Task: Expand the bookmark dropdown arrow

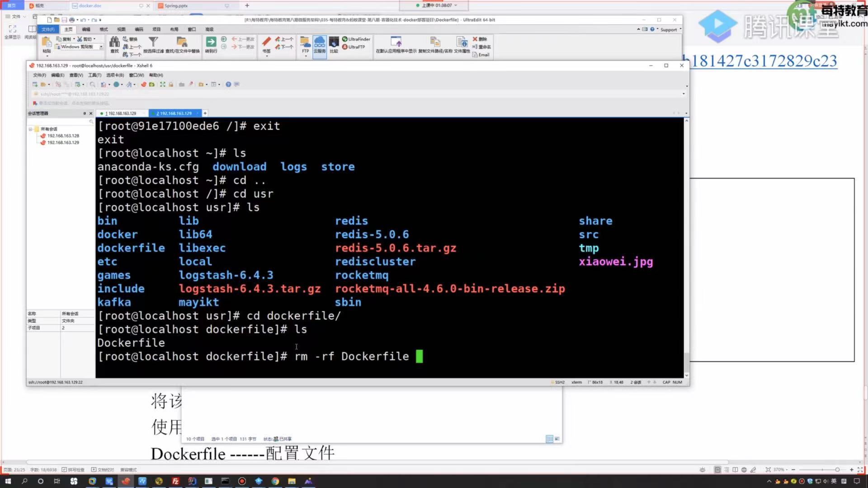Action: (x=267, y=56)
